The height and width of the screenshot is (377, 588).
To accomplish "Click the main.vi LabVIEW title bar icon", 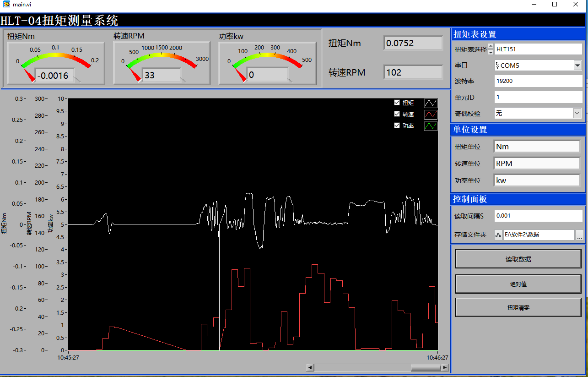I will pos(6,5).
